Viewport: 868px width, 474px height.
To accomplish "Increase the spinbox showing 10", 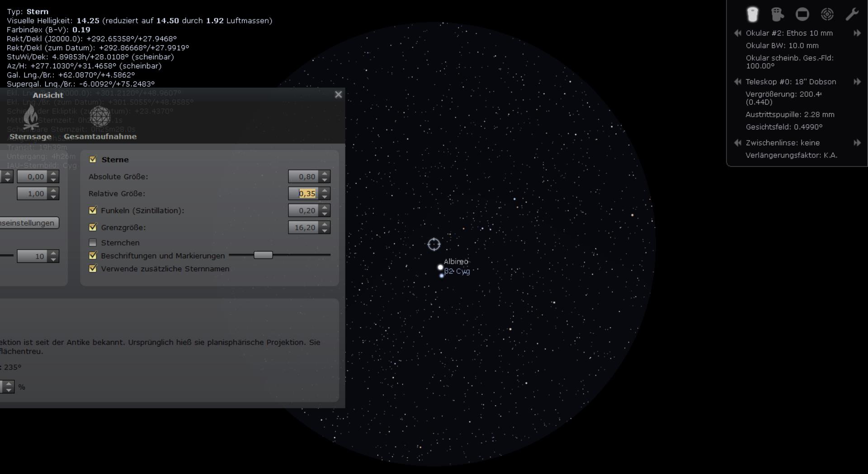I will [53, 253].
